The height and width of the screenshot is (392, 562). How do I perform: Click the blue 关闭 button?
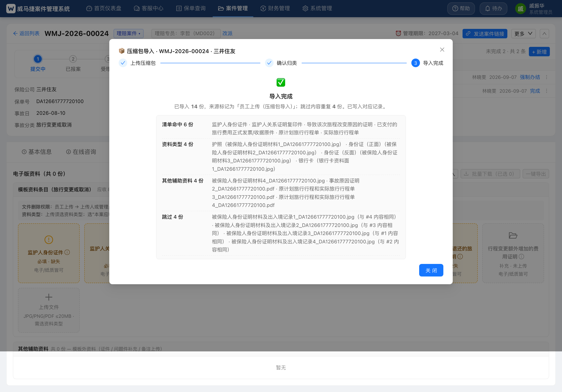tap(431, 270)
